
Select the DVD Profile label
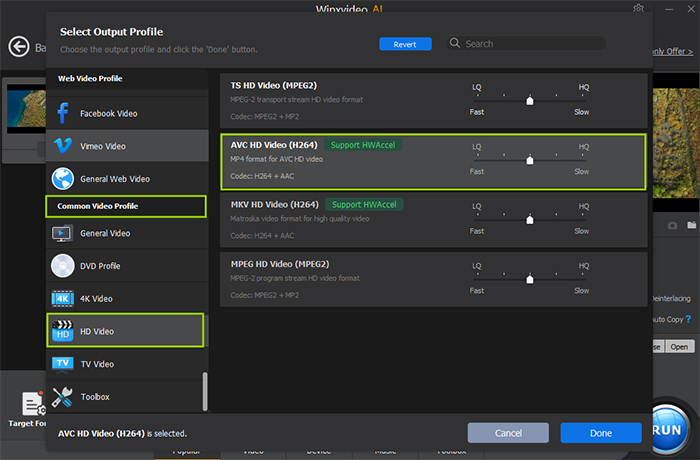coord(100,266)
